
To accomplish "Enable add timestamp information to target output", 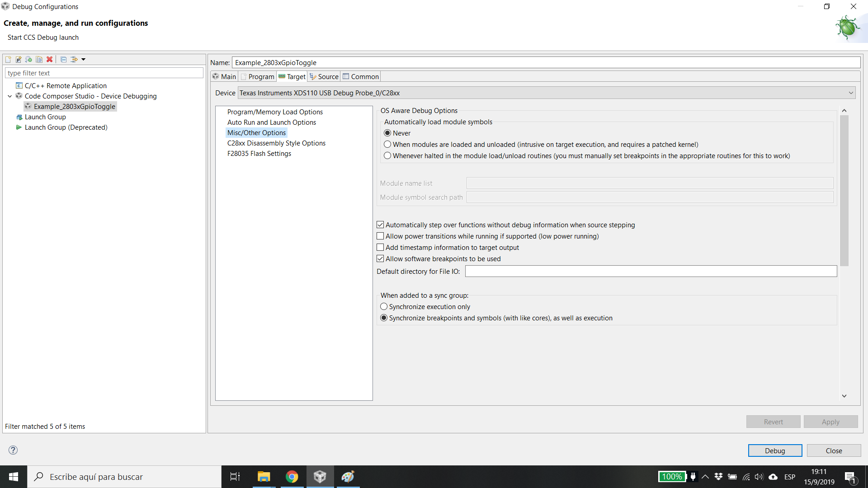I will coord(380,247).
